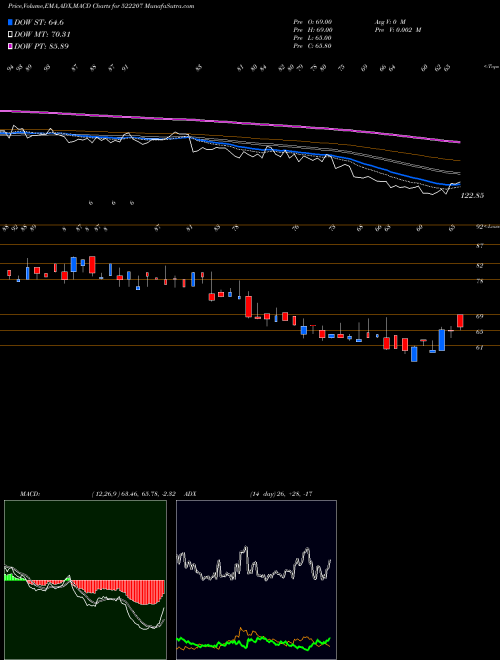Click the 65 price axis label

(x=479, y=332)
